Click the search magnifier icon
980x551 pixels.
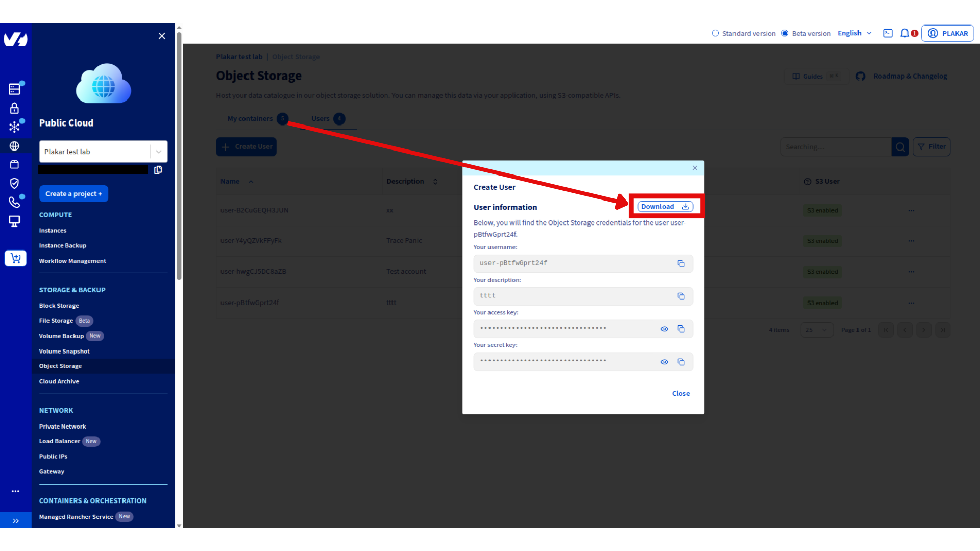[900, 146]
